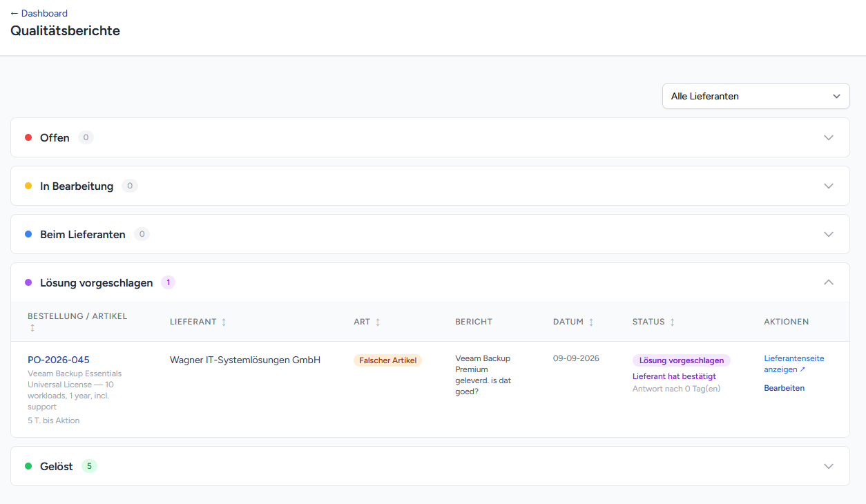866x504 pixels.
Task: Select the Gelöst section heading
Action: pyautogui.click(x=57, y=466)
